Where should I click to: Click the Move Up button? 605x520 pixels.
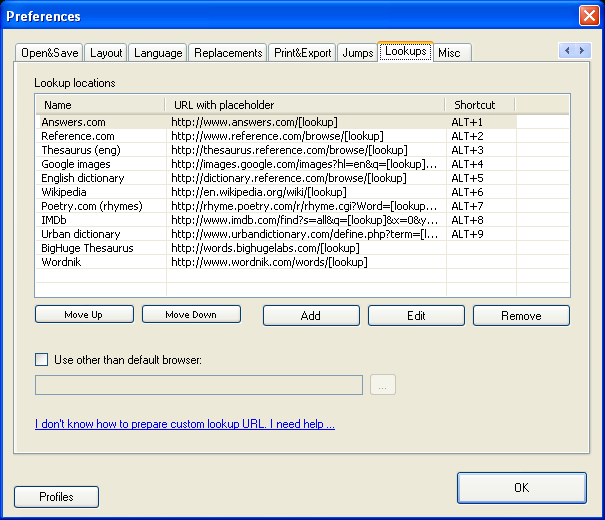tap(84, 314)
